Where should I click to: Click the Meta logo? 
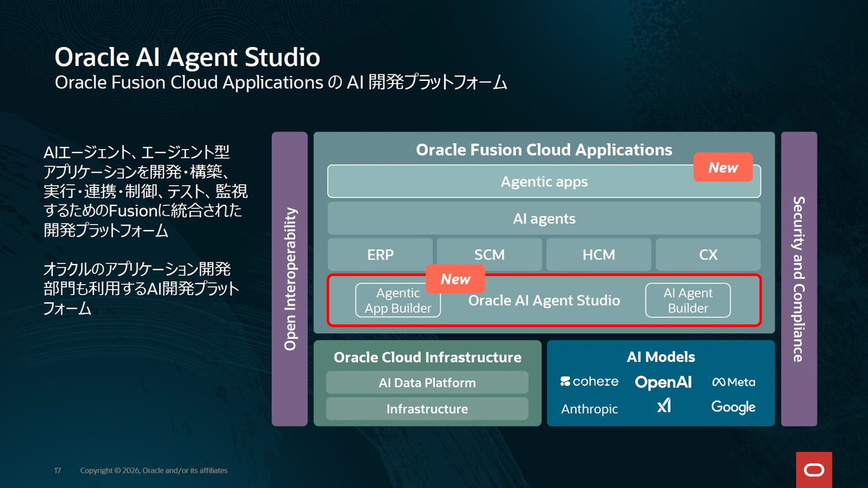click(733, 382)
